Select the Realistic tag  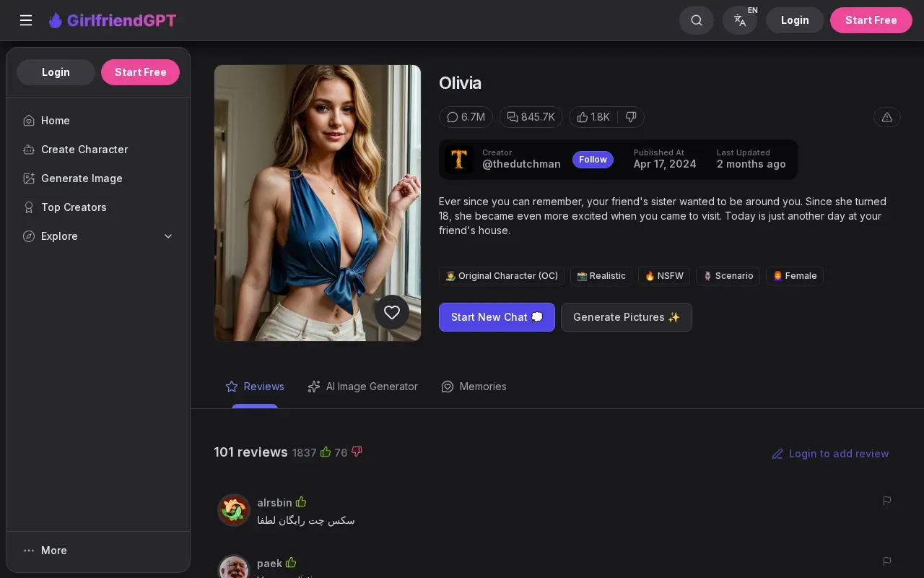pyautogui.click(x=601, y=276)
